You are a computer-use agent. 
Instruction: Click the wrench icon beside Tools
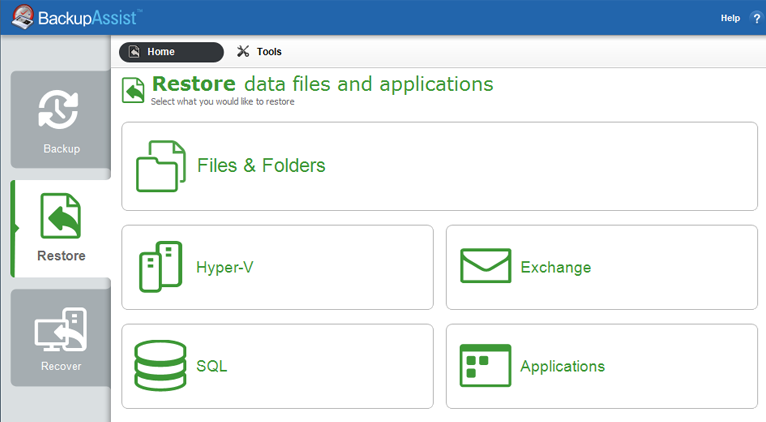[x=242, y=52]
